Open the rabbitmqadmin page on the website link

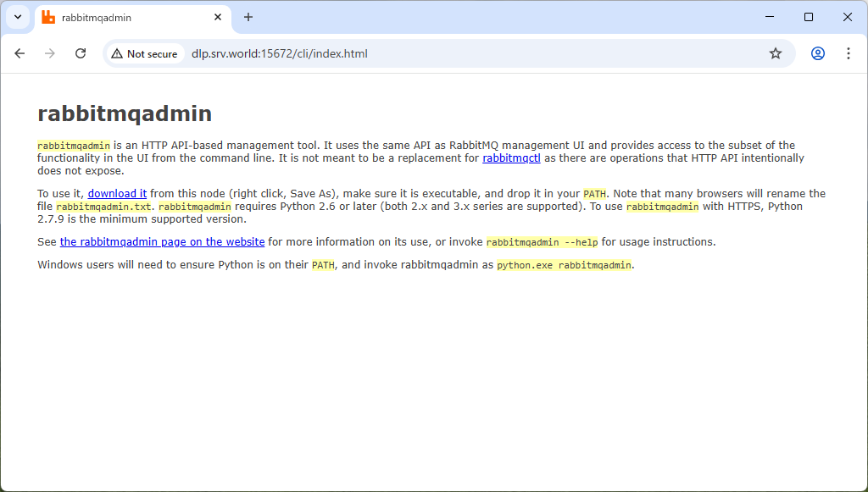coord(162,242)
